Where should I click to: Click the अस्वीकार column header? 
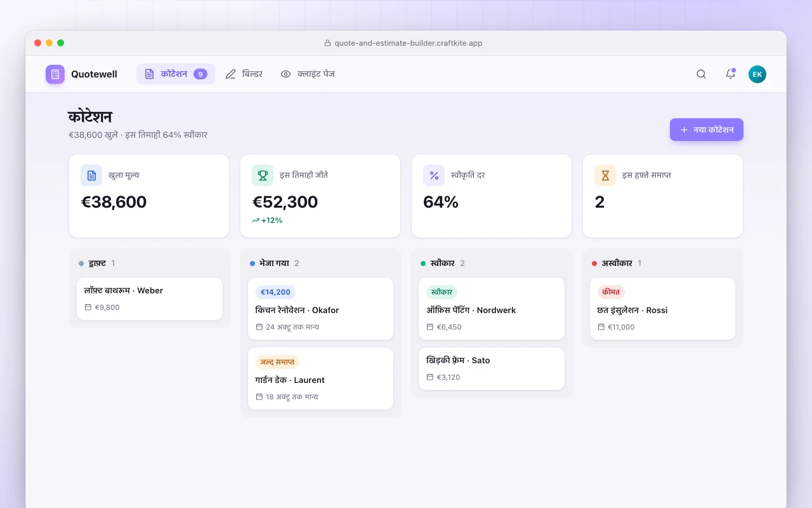coord(617,264)
